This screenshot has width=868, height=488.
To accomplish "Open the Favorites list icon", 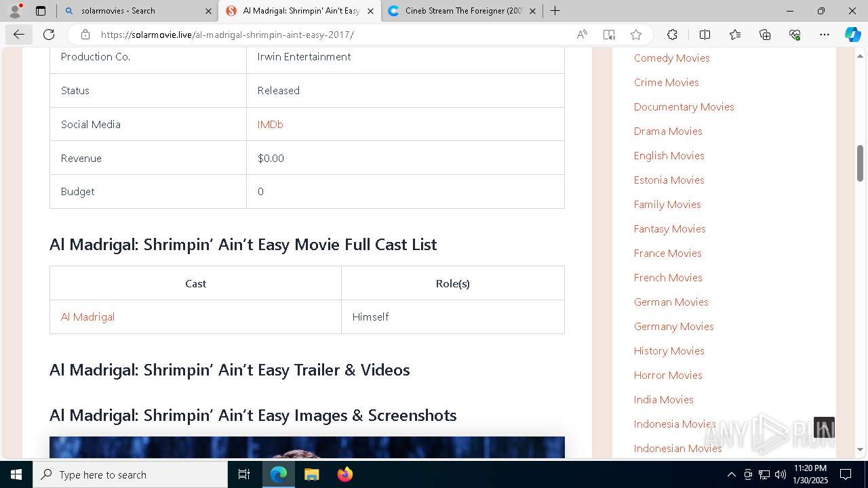I will click(x=735, y=35).
